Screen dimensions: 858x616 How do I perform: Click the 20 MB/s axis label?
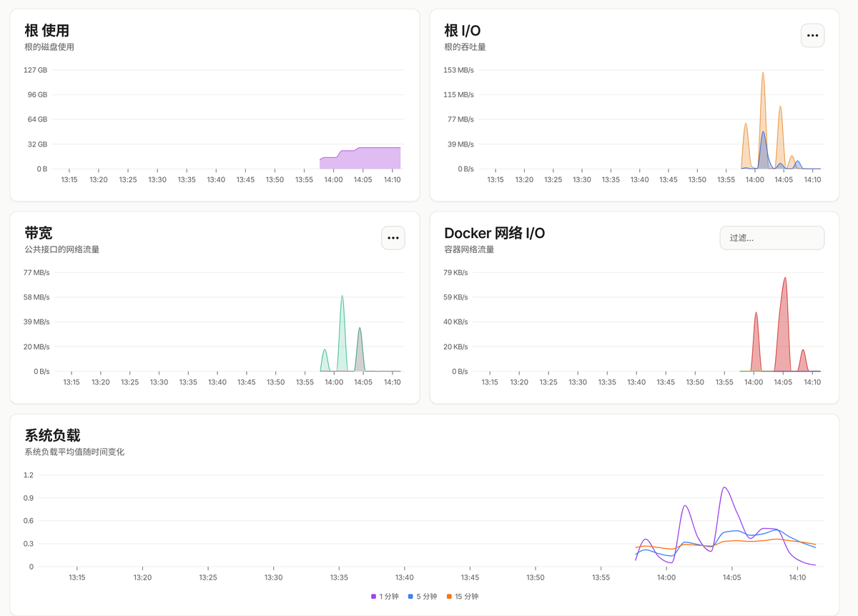point(37,347)
